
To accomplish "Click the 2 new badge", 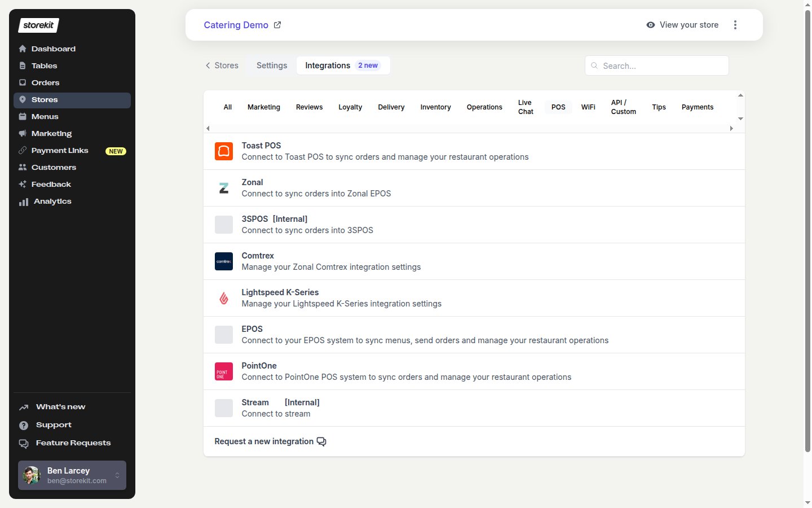I will (368, 65).
